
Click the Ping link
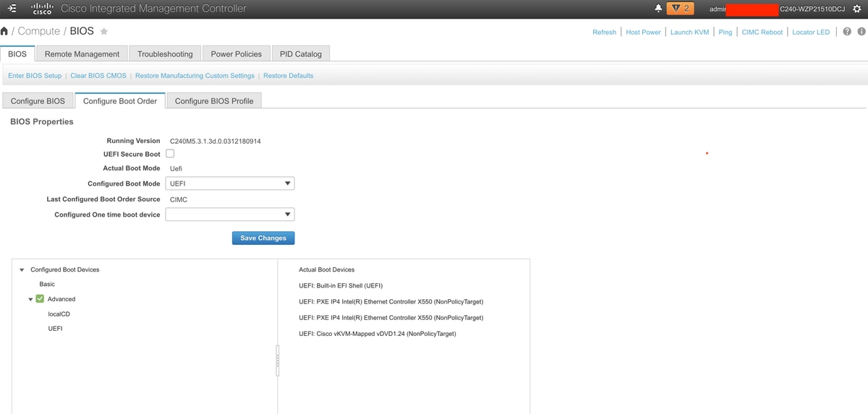coord(725,32)
